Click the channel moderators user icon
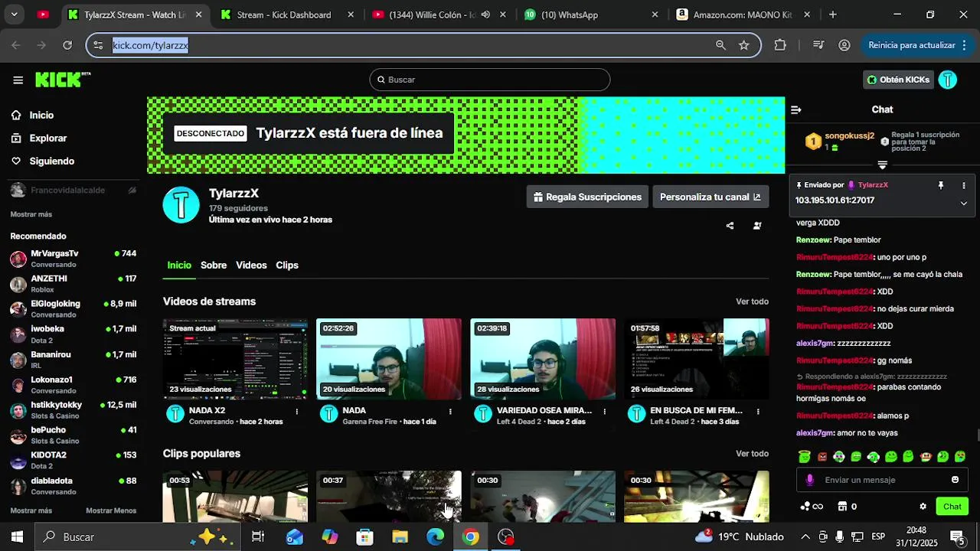The height and width of the screenshot is (551, 980). click(757, 226)
